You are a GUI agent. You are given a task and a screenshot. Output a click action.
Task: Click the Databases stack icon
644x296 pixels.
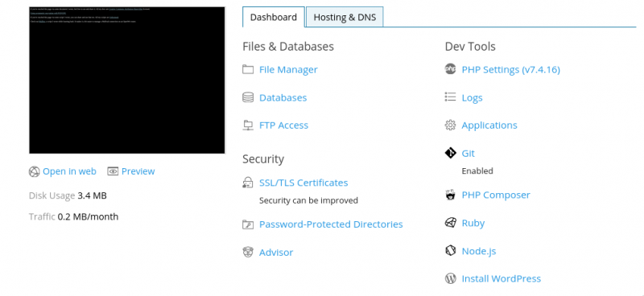tap(248, 97)
